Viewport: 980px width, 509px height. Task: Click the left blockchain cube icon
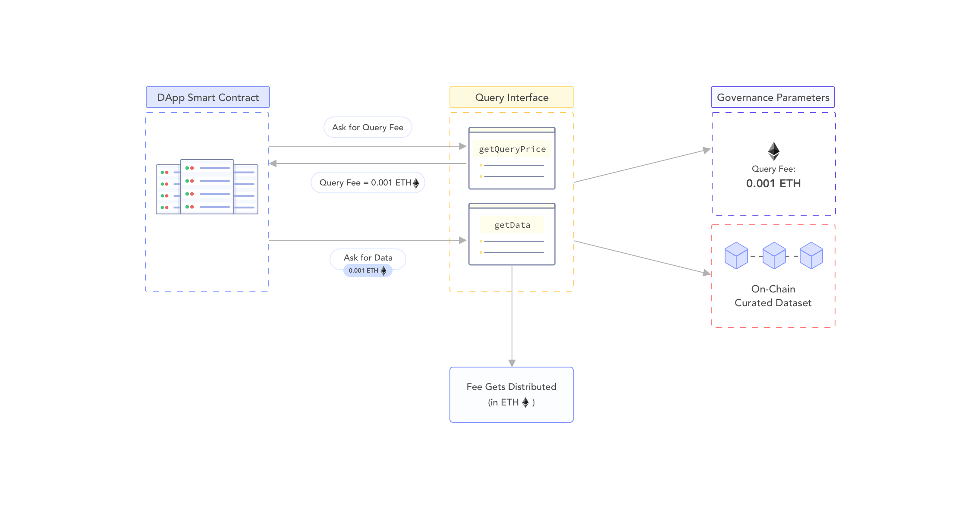(736, 255)
